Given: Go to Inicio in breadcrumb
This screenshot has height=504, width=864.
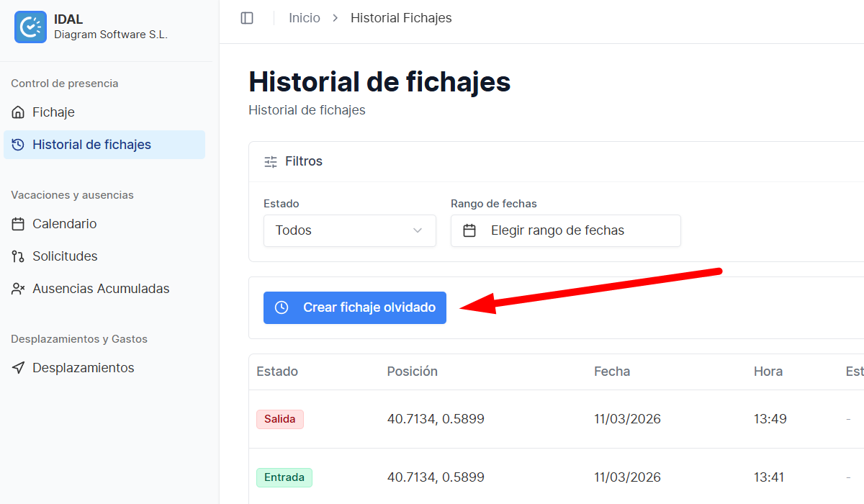Looking at the screenshot, I should (304, 18).
